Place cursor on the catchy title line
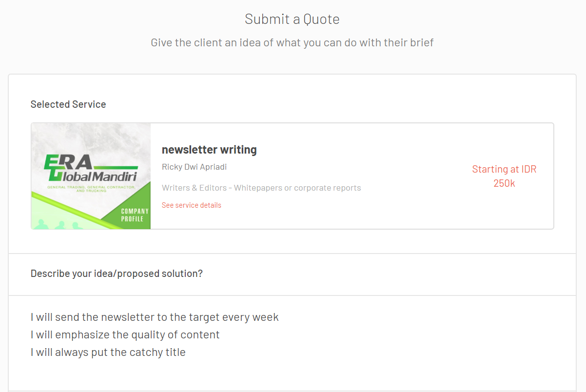Viewport: 586px width, 392px height. point(108,352)
